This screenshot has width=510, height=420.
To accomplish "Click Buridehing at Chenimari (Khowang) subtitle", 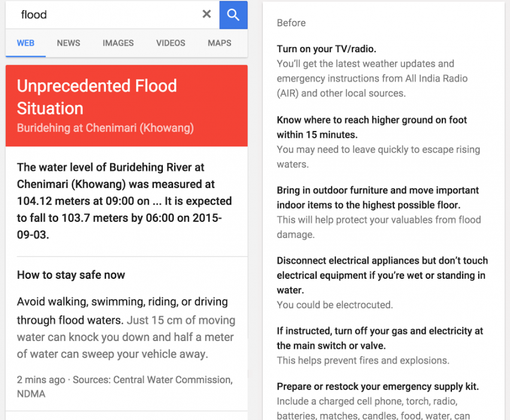I will (105, 128).
